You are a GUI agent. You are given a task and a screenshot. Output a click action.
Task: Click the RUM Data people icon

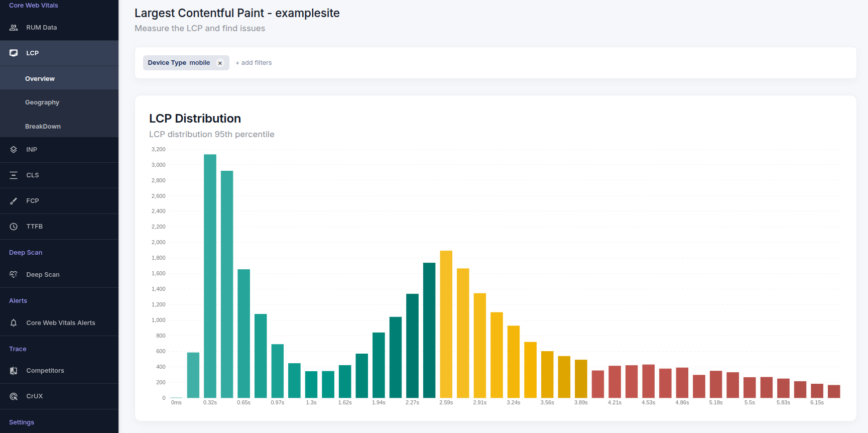point(14,28)
